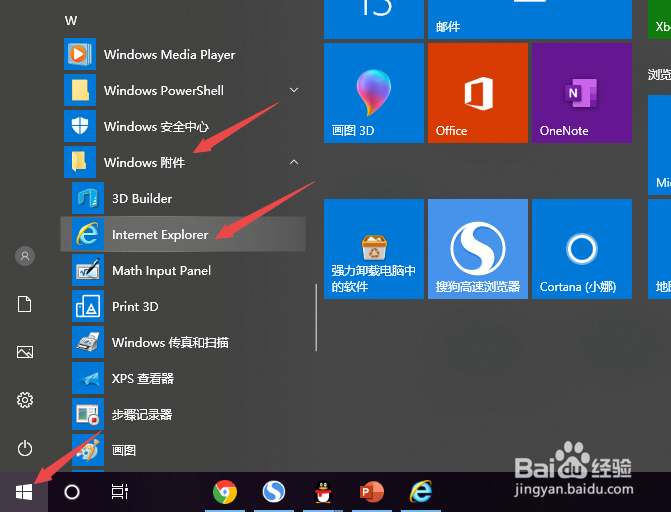Image resolution: width=671 pixels, height=512 pixels.
Task: Open the OneNote tile
Action: pos(582,93)
